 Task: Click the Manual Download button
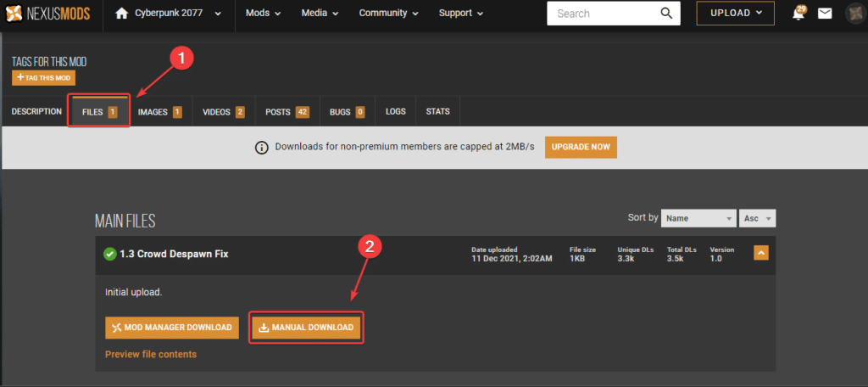tap(306, 328)
